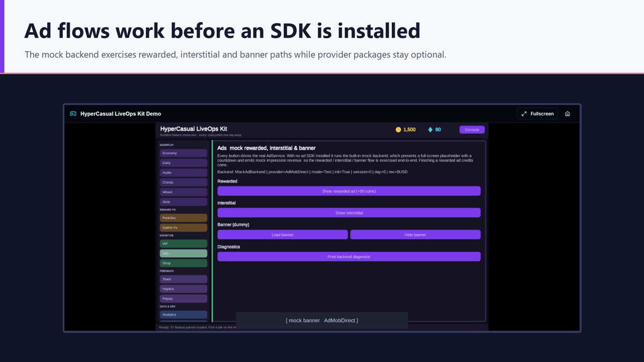Open the Particles tab
The image size is (644, 362).
[x=184, y=218]
